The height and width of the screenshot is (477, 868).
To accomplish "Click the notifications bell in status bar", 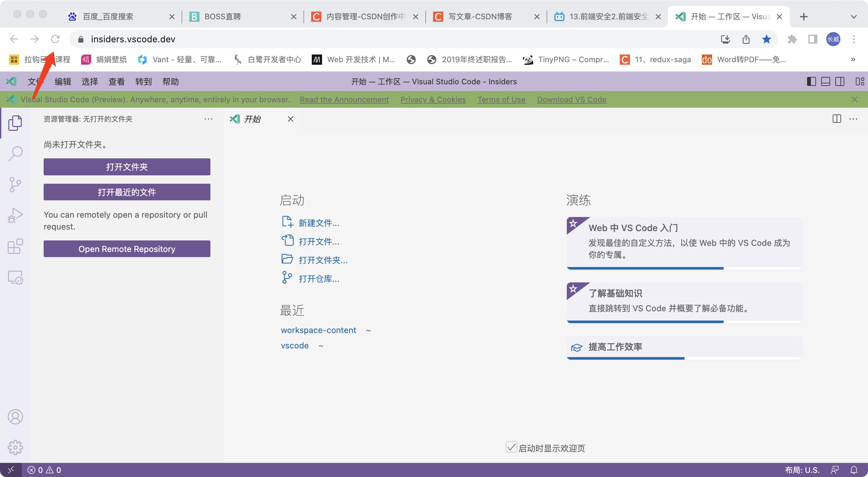I will click(855, 470).
